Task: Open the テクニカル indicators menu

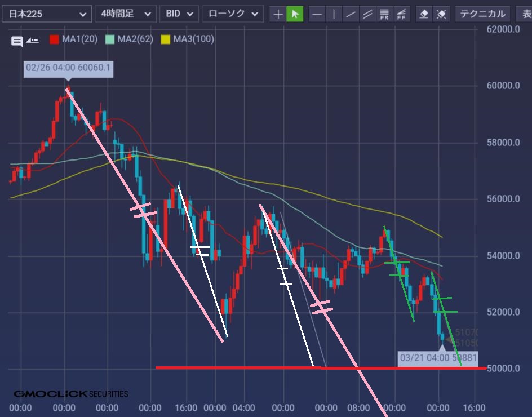Action: pos(482,14)
